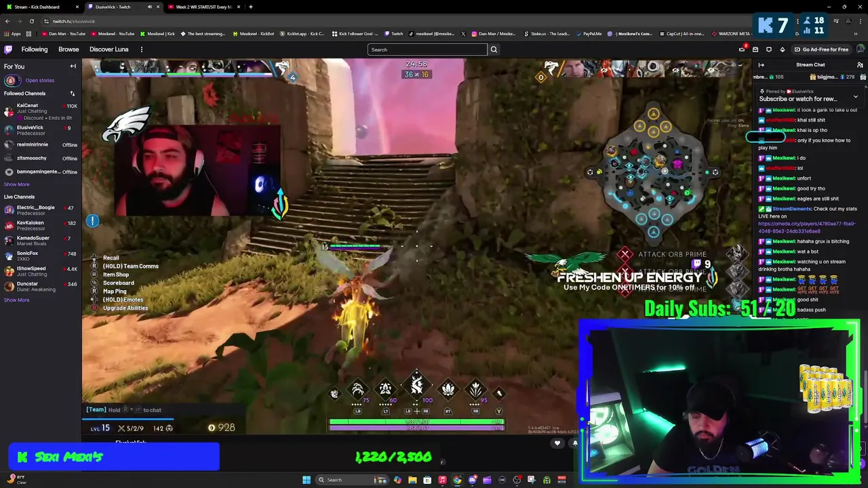The width and height of the screenshot is (868, 488).
Task: Open Mexikewl | Kick bookmark
Action: coord(157,34)
